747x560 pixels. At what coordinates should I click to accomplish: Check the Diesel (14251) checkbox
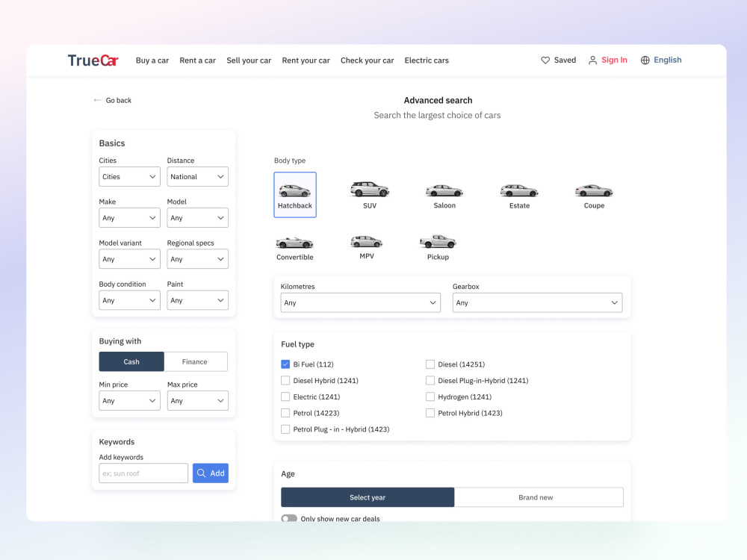[430, 364]
